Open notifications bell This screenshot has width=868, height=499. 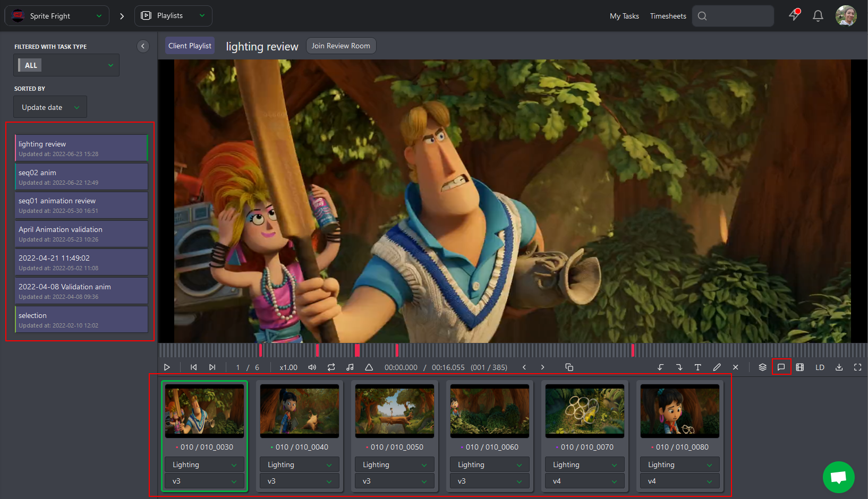click(818, 16)
